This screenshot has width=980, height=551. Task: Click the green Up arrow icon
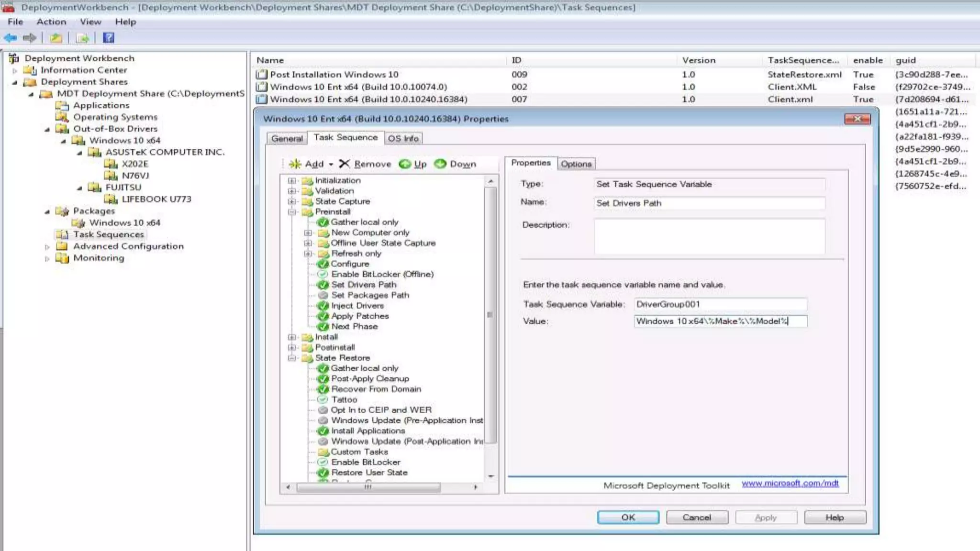(405, 164)
